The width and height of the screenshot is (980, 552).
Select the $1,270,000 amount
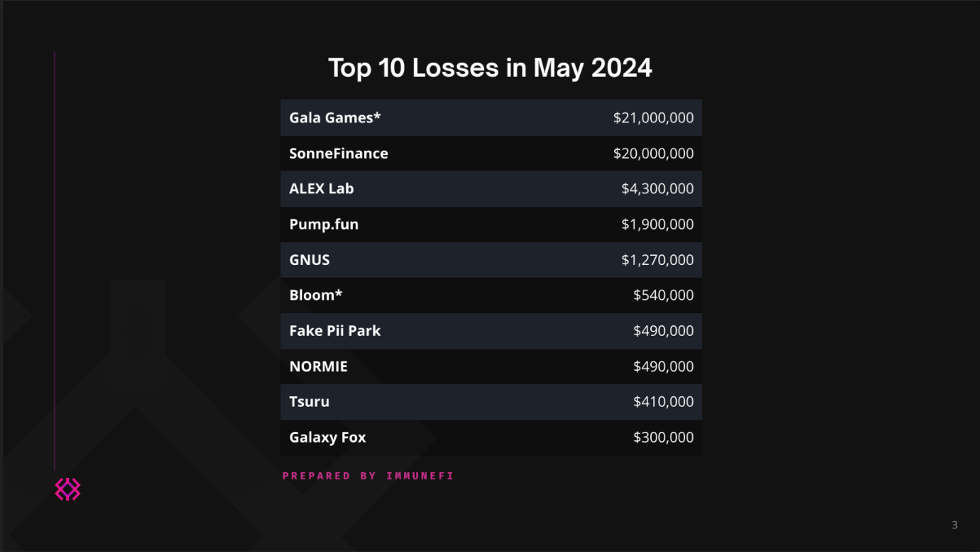tap(657, 260)
